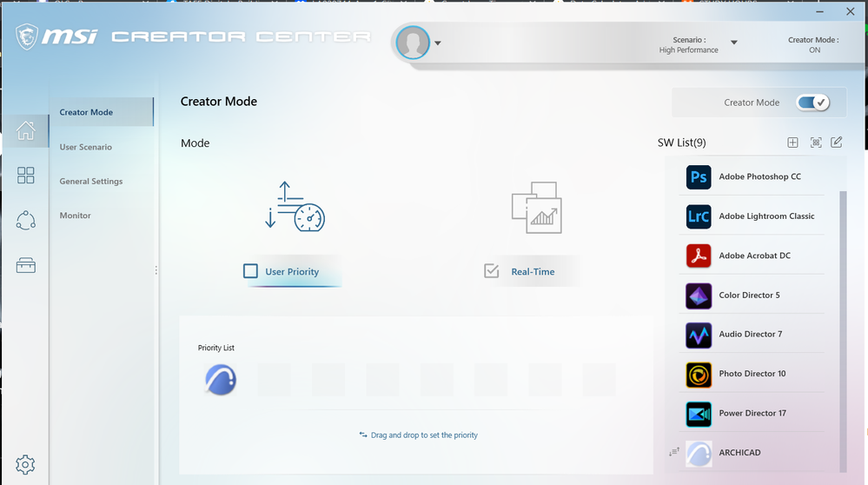Close the Creator Center window
Screen dimensions: 868x485
(x=851, y=11)
